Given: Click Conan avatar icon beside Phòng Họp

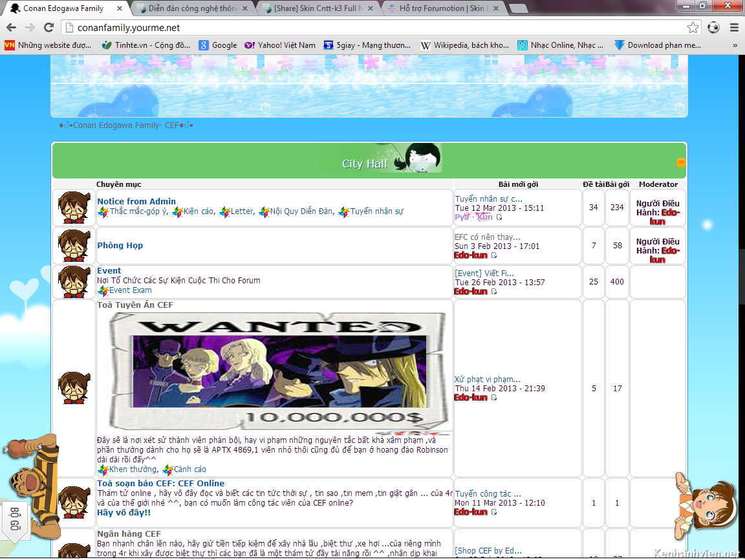Looking at the screenshot, I should (x=74, y=246).
